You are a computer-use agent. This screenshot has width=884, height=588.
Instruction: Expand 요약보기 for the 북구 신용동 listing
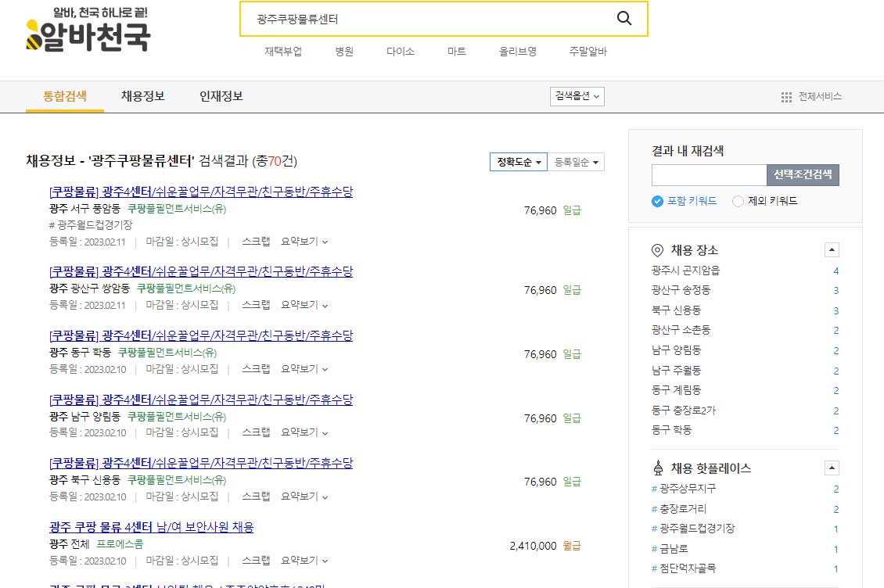[x=304, y=496]
